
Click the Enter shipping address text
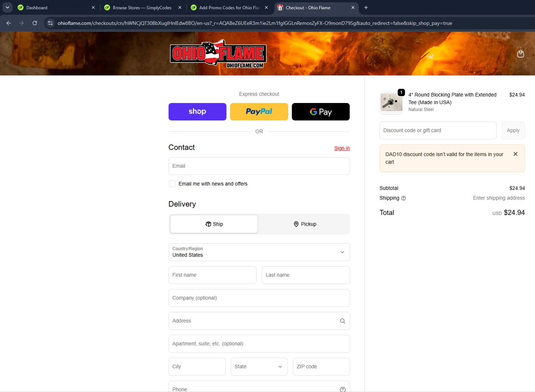tap(499, 198)
